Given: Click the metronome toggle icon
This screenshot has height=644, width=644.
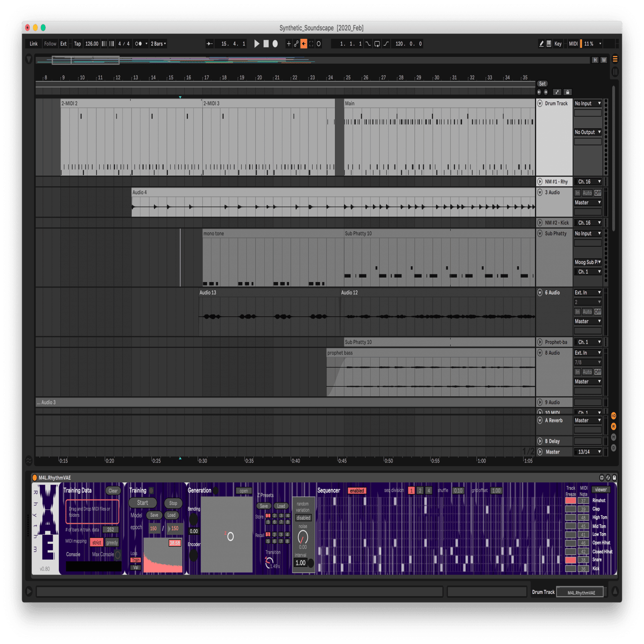Looking at the screenshot, I should pyautogui.click(x=139, y=44).
